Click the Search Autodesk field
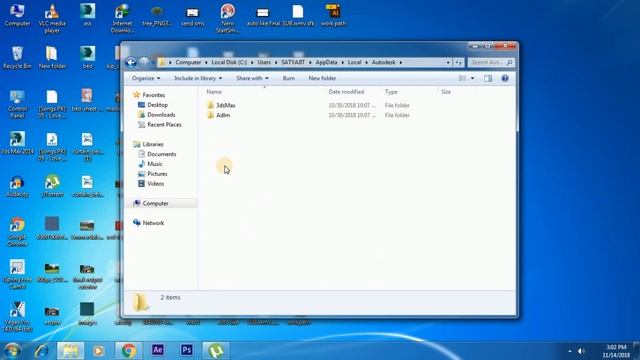 point(491,62)
